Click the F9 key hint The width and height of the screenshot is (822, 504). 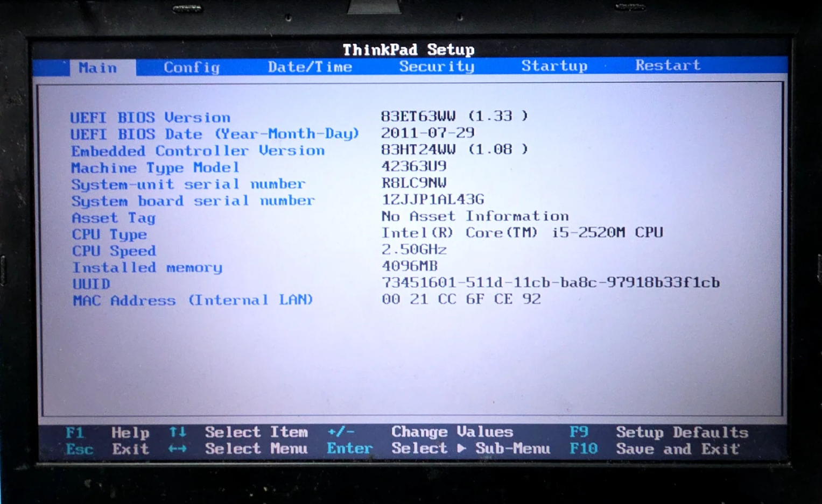[579, 432]
